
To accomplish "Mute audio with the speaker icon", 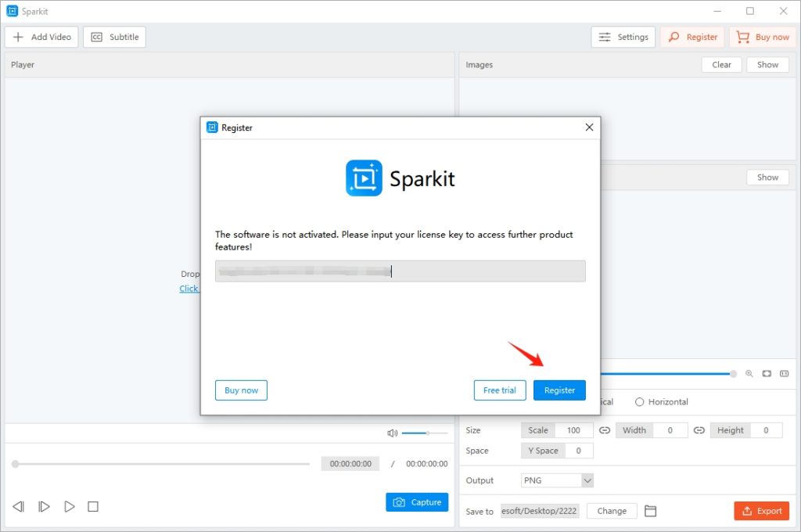I will [392, 433].
